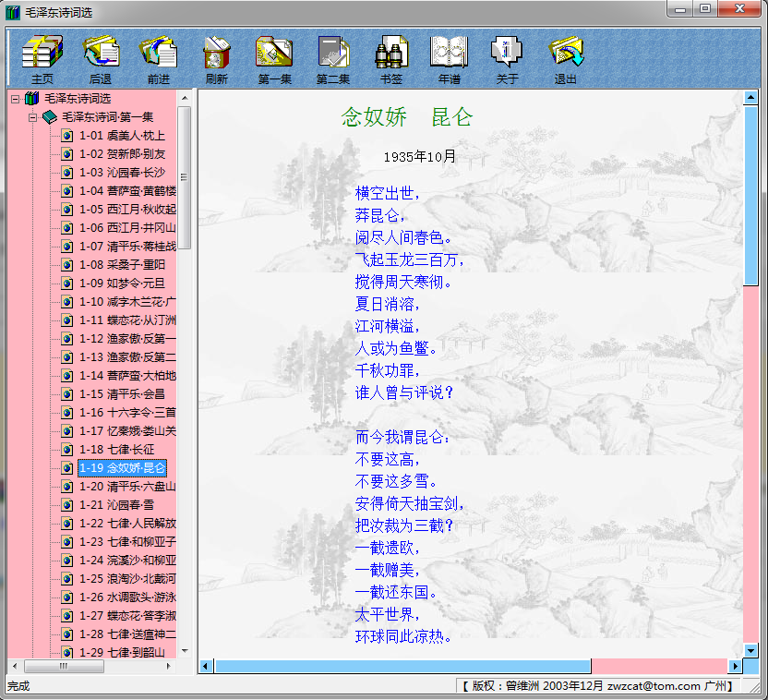Click the tree panel vertical scrollbar thumb
Screen dimensions: 768x700
pyautogui.click(x=185, y=178)
